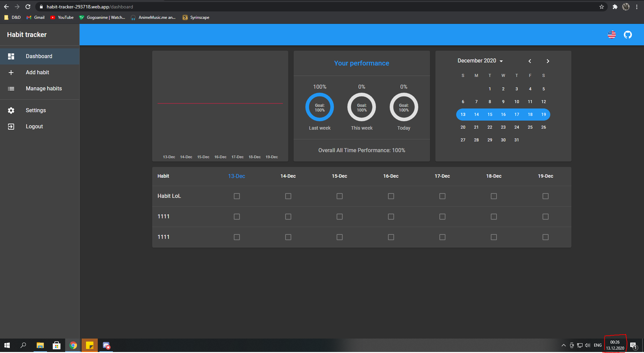Viewport: 644px width, 353px height.
Task: Open the GitHub repository icon
Action: coord(628,34)
